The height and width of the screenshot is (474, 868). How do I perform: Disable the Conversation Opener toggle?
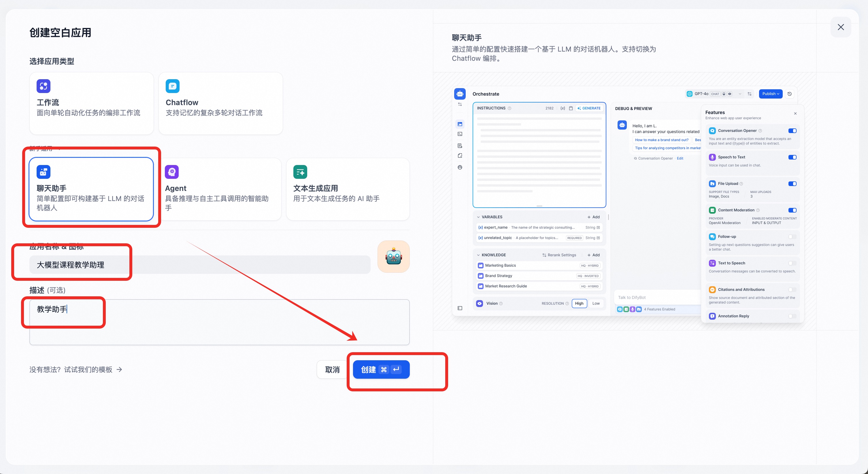tap(792, 131)
